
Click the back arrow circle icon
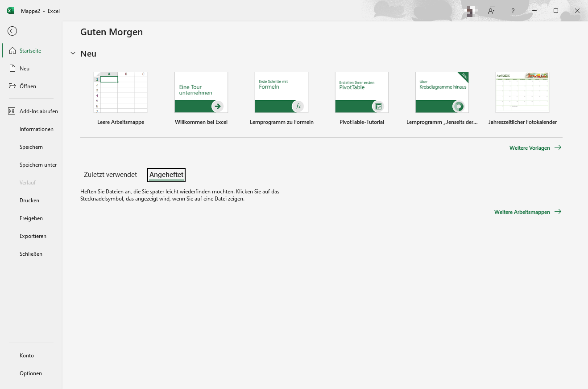pyautogui.click(x=12, y=31)
